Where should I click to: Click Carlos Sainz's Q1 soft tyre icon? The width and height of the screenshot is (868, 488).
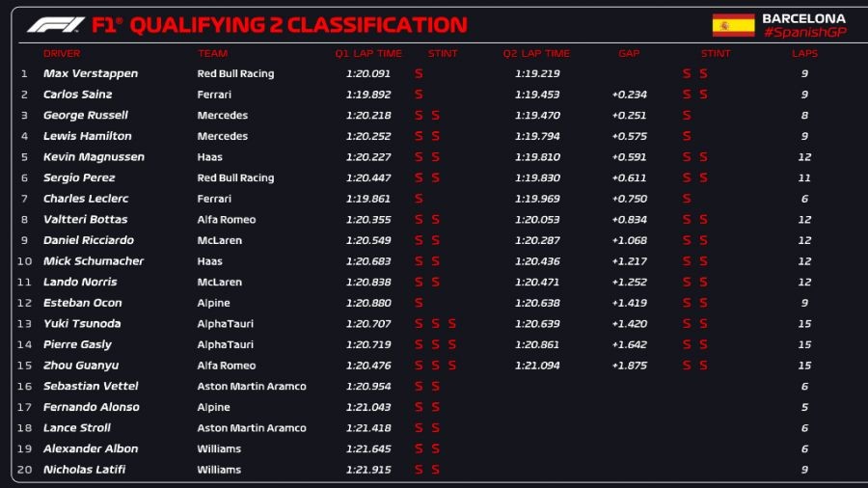419,95
